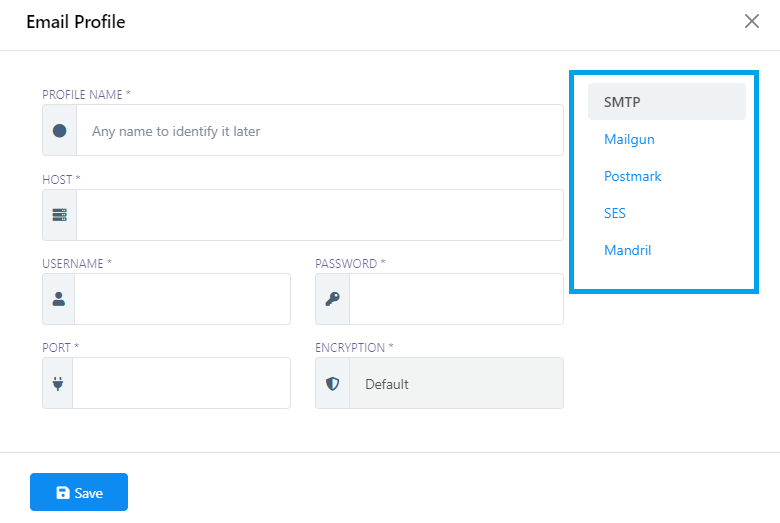The image size is (780, 523).
Task: Click the circle icon beside Profile Name
Action: [x=59, y=131]
